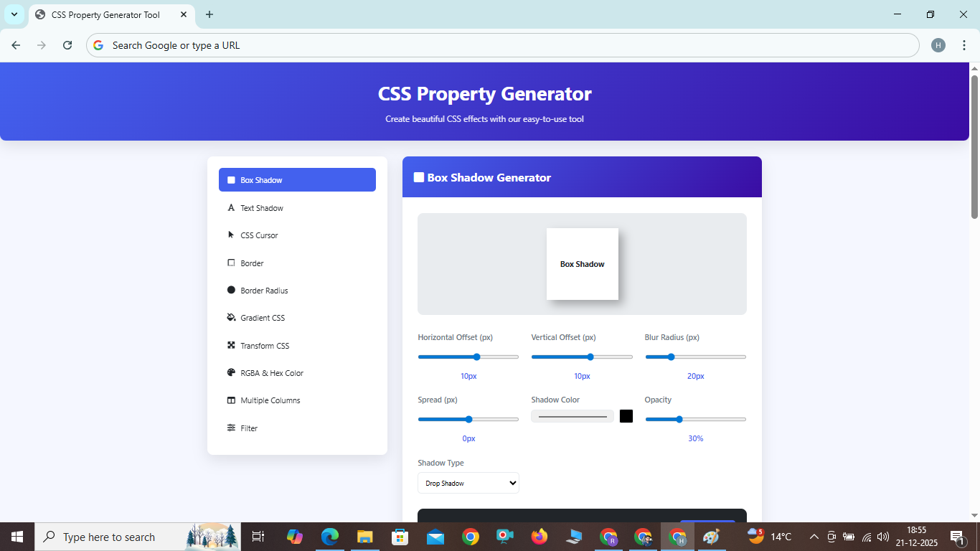Expand the Chrome profile menu

point(938,44)
